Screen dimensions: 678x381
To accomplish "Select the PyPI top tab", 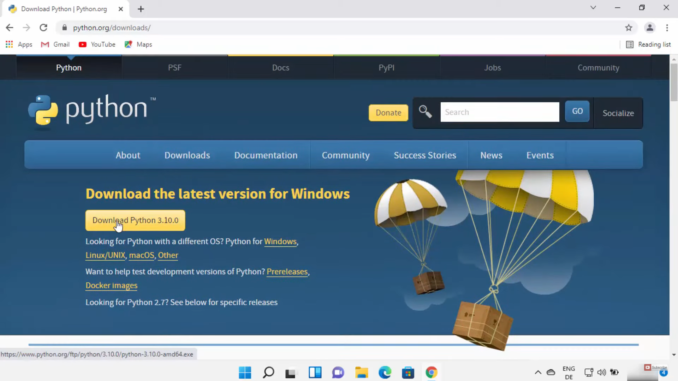I will pyautogui.click(x=387, y=67).
